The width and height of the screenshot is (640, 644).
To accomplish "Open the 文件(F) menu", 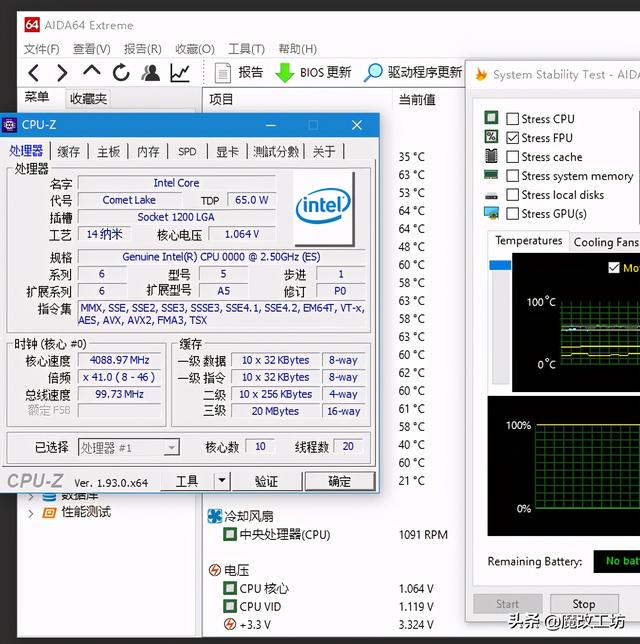I will [x=41, y=49].
